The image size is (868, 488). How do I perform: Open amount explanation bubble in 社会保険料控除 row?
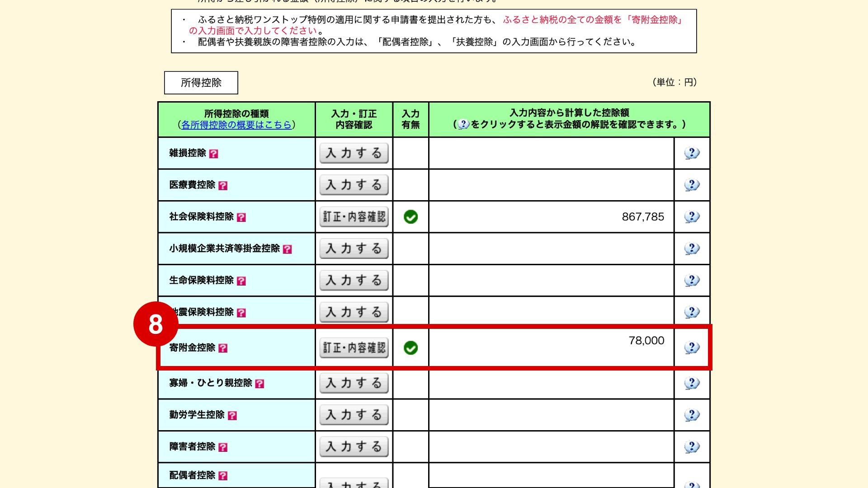point(692,217)
